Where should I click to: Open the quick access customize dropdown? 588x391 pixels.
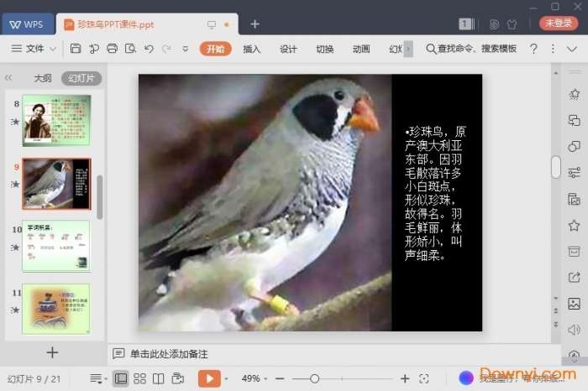click(x=186, y=49)
